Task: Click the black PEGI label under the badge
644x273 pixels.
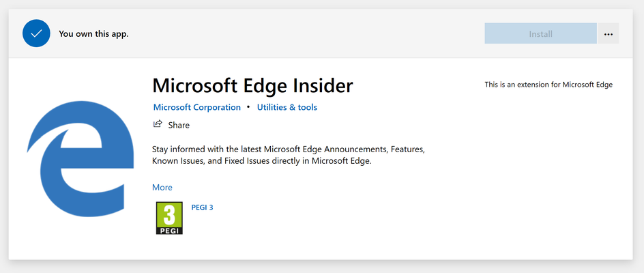Action: (169, 230)
